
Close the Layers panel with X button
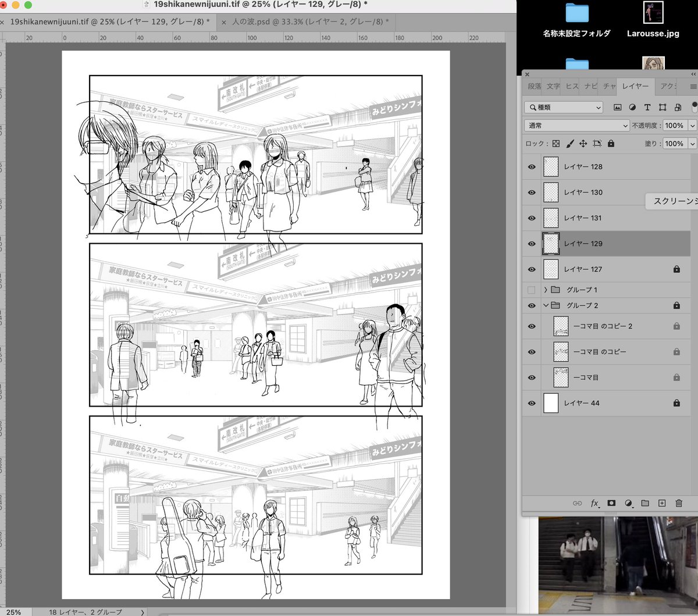tap(527, 74)
